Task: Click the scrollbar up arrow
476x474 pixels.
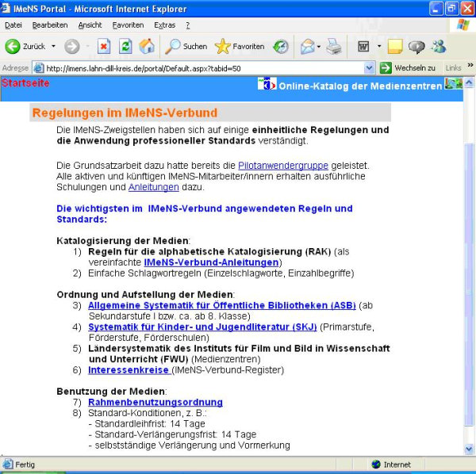Action: (x=469, y=82)
